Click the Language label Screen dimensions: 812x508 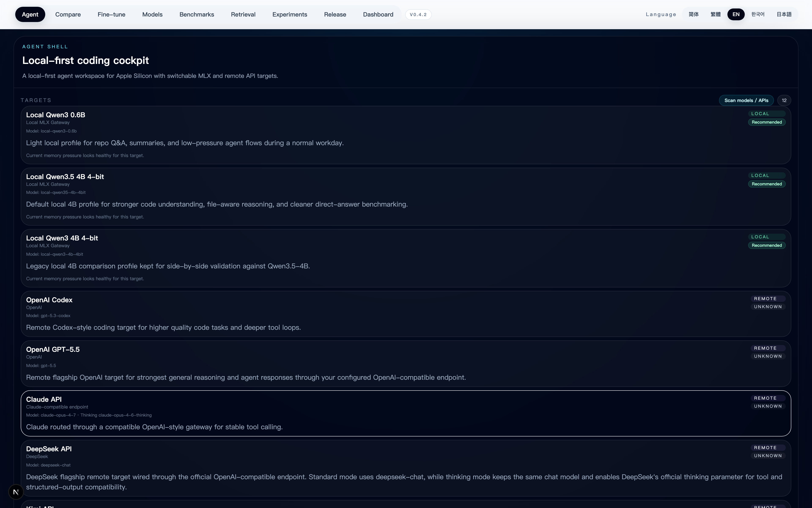[x=661, y=14]
